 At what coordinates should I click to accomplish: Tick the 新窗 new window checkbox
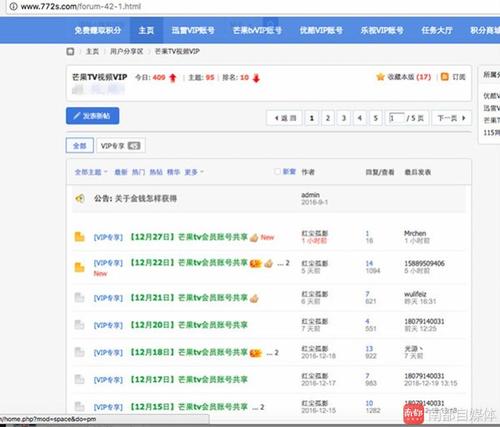277,172
